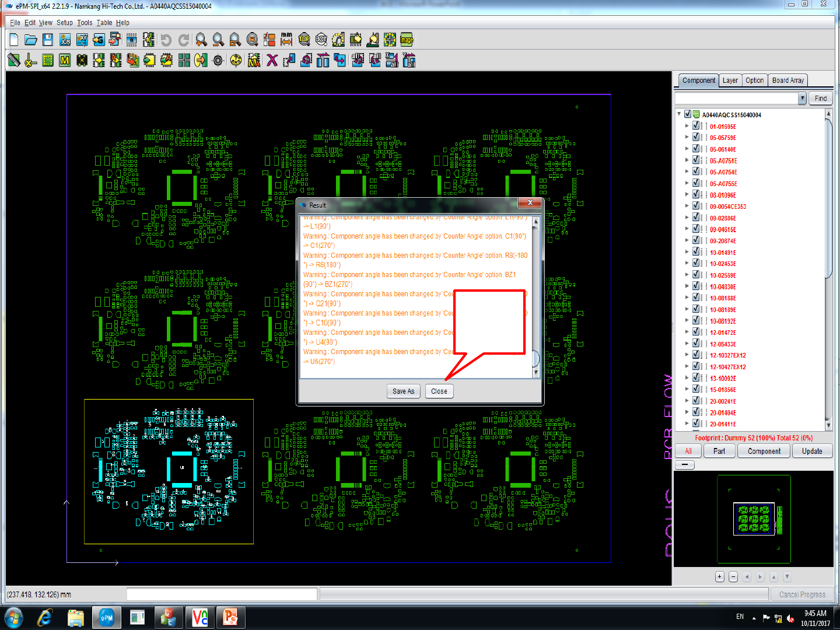The height and width of the screenshot is (630, 840).
Task: Expand the 12-01472E tree node
Action: click(x=687, y=332)
